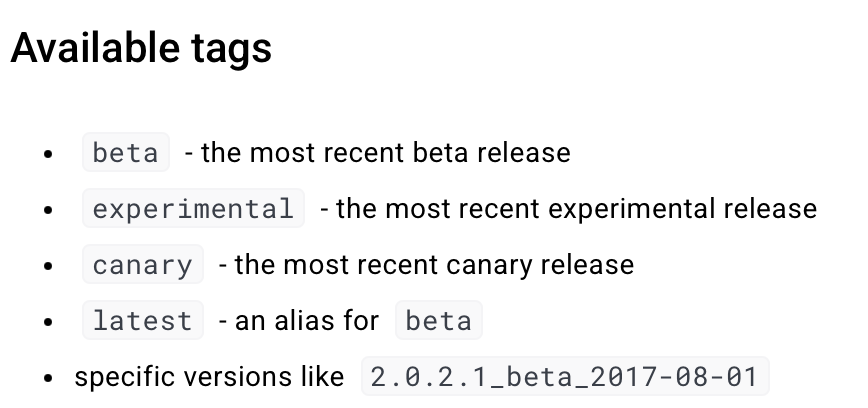
Task: Select the beta code tag in the top list item
Action: point(126,152)
